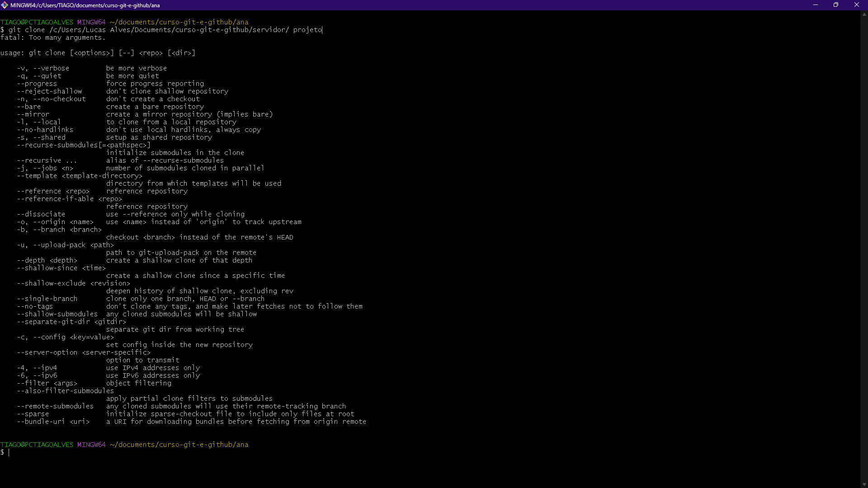Viewport: 868px width, 488px height.
Task: Click 'path to git-upload-pack on the remote'
Action: point(181,253)
